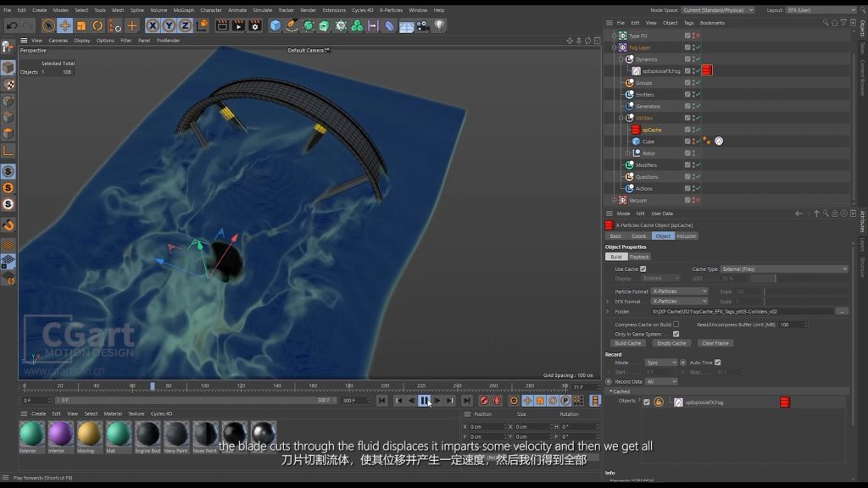
Task: Open Edit Render Settings icon
Action: point(255,25)
